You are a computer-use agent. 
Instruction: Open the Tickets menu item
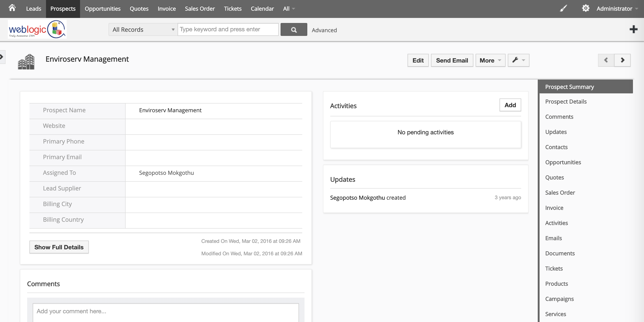coord(233,8)
